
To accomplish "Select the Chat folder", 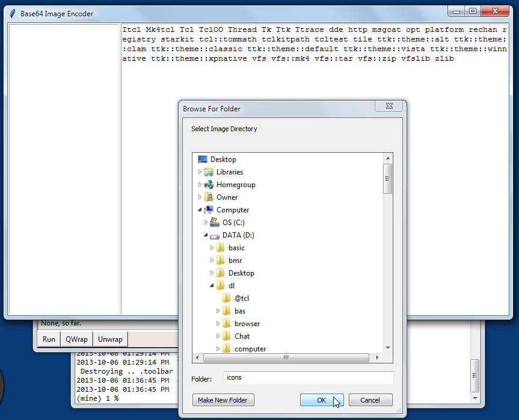I will point(242,336).
